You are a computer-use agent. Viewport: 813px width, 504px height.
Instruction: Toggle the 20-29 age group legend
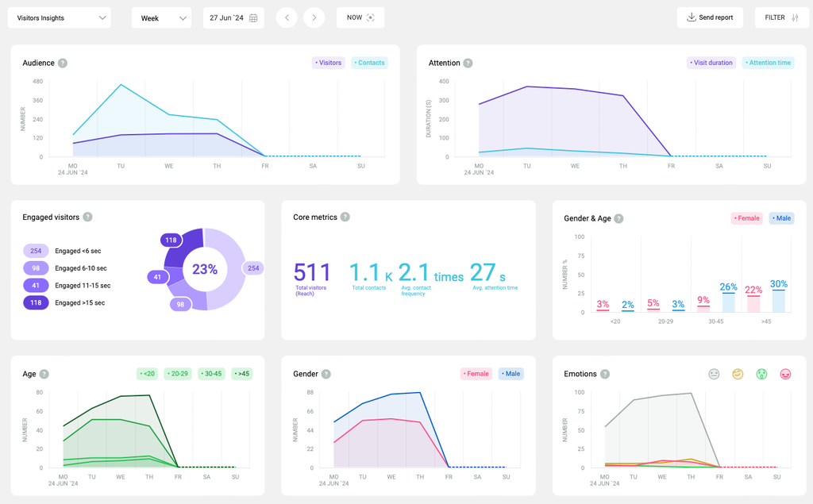point(178,374)
